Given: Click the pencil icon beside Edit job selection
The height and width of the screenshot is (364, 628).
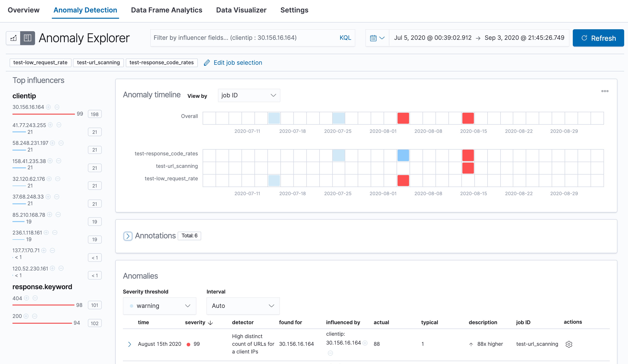Looking at the screenshot, I should tap(207, 63).
